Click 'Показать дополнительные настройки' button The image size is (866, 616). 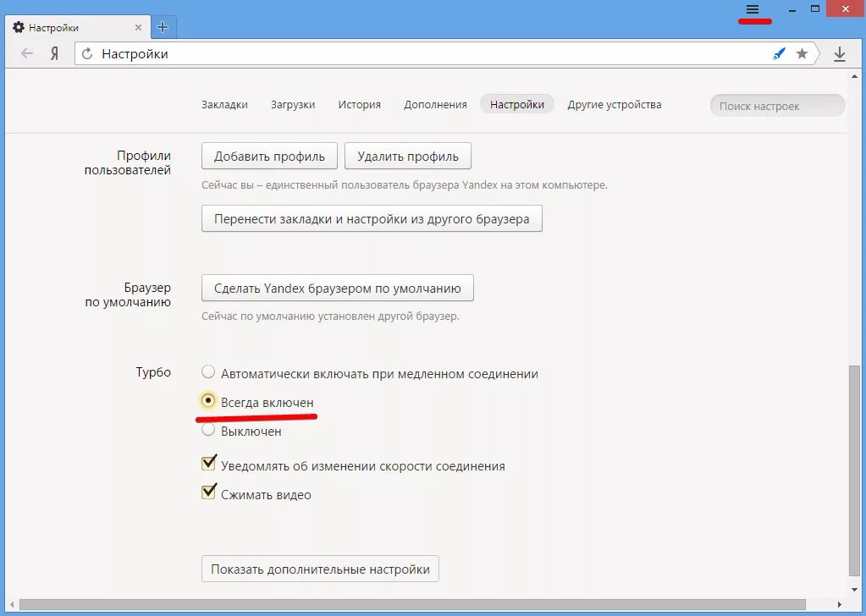point(320,569)
